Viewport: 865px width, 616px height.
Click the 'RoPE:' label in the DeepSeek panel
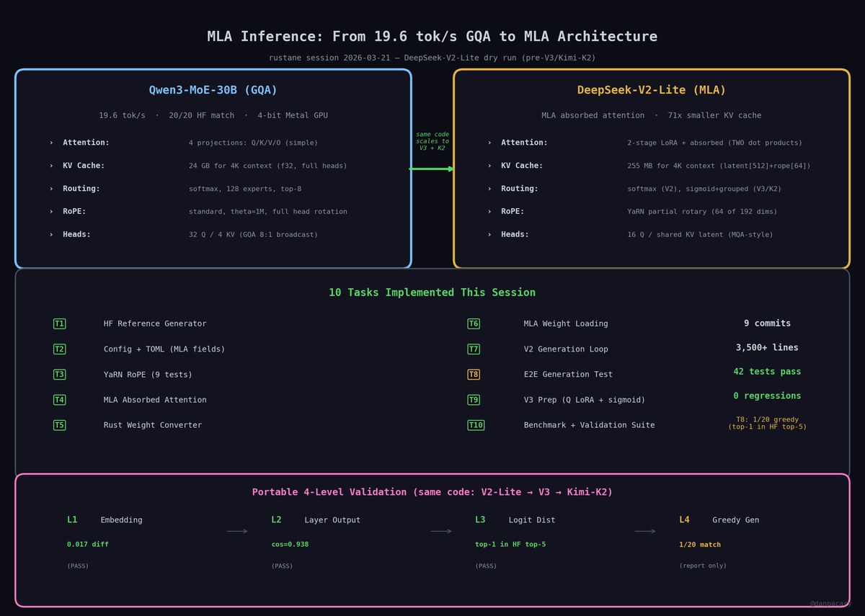(x=513, y=212)
